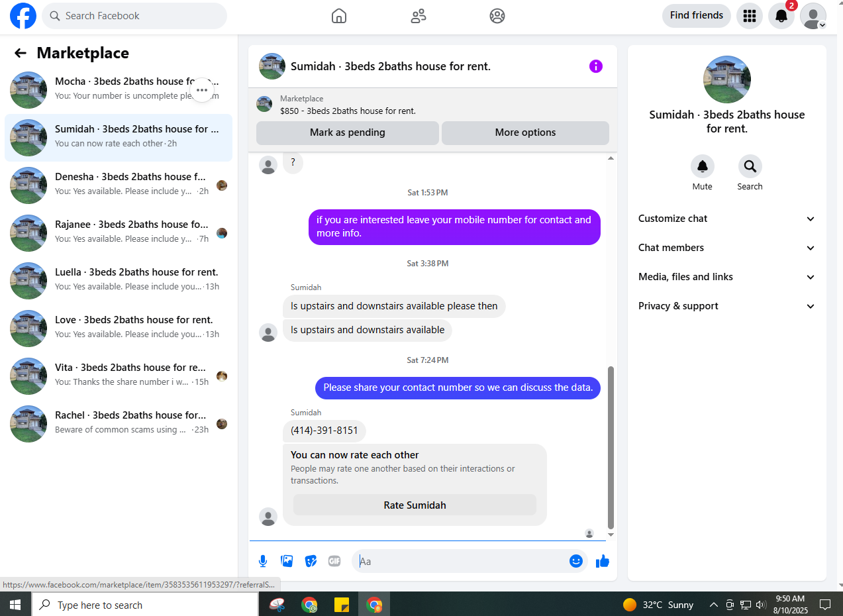Screen dimensions: 843x616
Task: Open the Home icon in top navigation
Action: 339,16
